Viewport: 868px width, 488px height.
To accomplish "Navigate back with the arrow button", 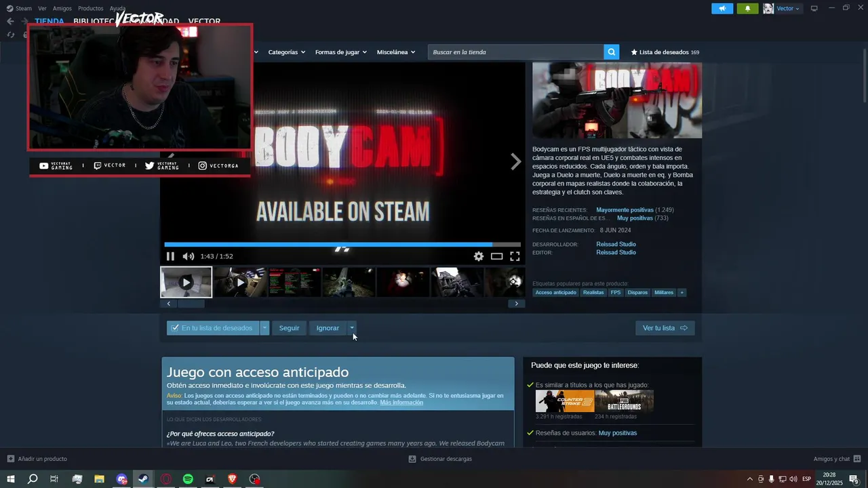I will coord(10,21).
